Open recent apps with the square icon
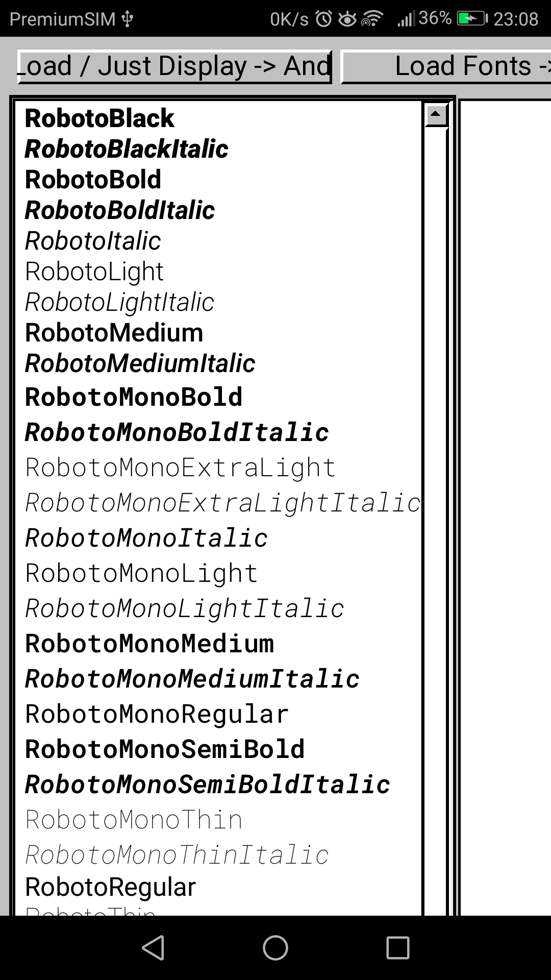The width and height of the screenshot is (551, 980). pos(398,948)
